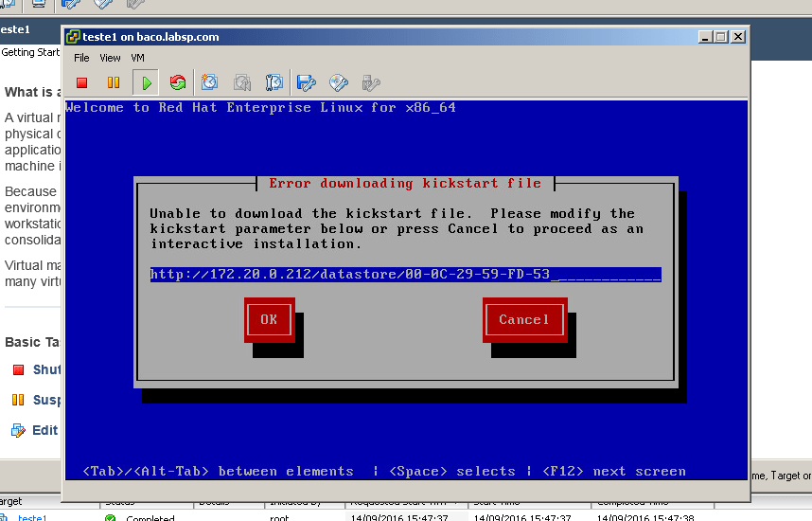Click the USB device connect icon
This screenshot has width=812, height=521.
tap(371, 83)
